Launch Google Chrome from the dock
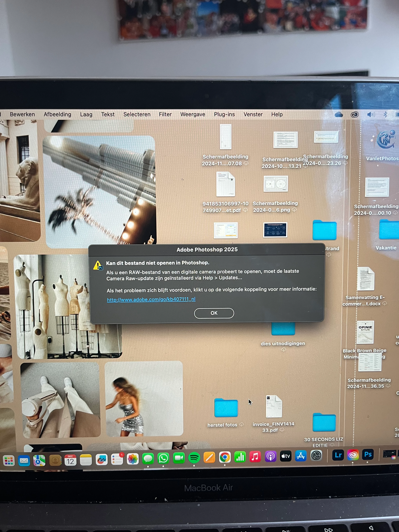Image resolution: width=399 pixels, height=532 pixels. pos(225,457)
